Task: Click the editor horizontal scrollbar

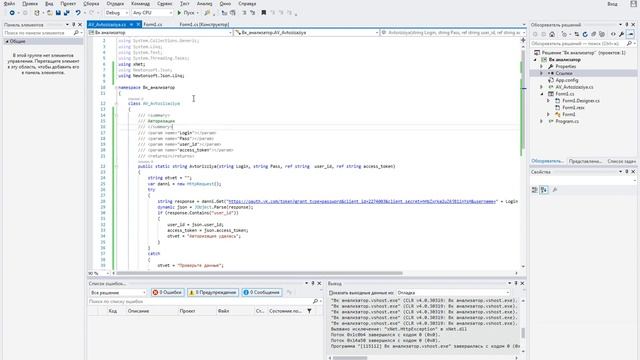Action: 259,273
